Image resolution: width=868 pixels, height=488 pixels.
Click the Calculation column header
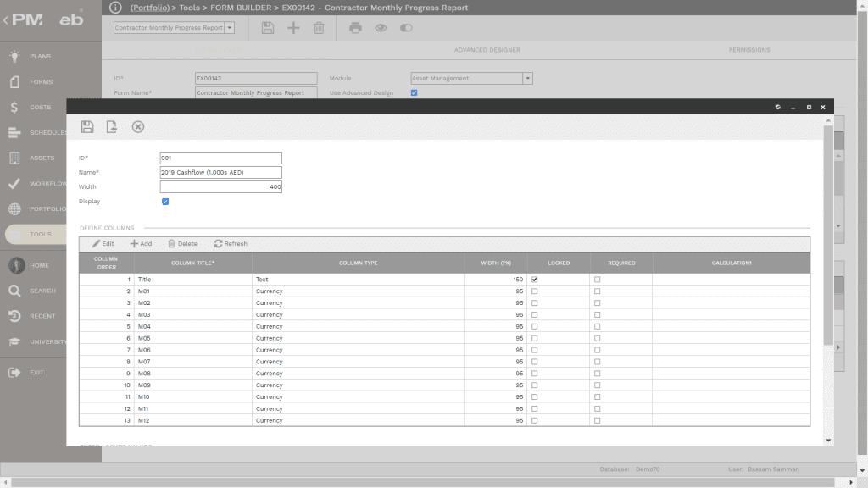click(732, 263)
